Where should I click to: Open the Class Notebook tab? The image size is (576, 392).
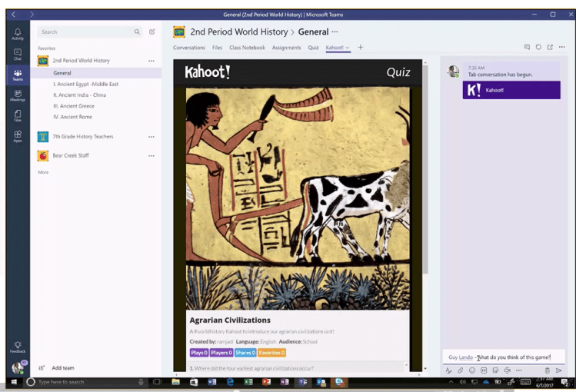[247, 48]
